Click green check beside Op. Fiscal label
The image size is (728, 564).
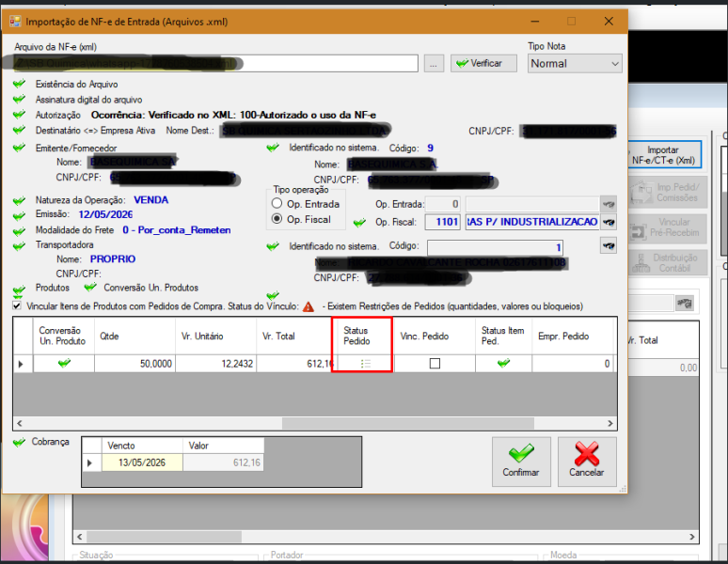coord(359,223)
